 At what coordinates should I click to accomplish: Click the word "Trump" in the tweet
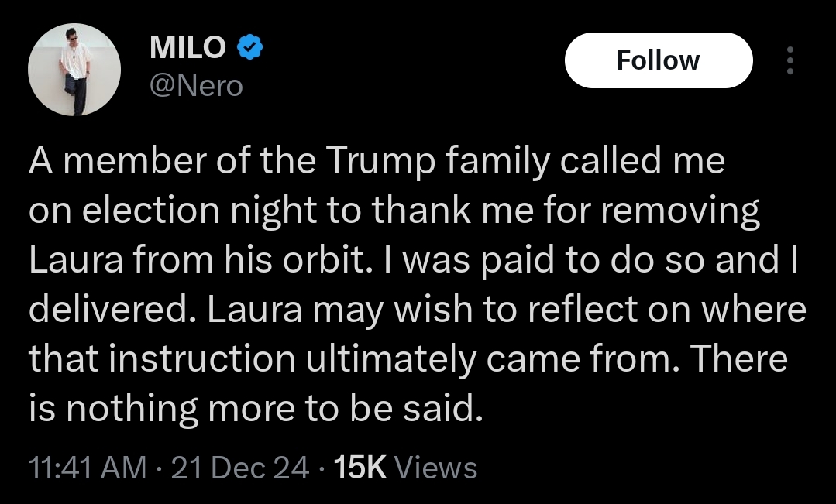[x=373, y=161]
